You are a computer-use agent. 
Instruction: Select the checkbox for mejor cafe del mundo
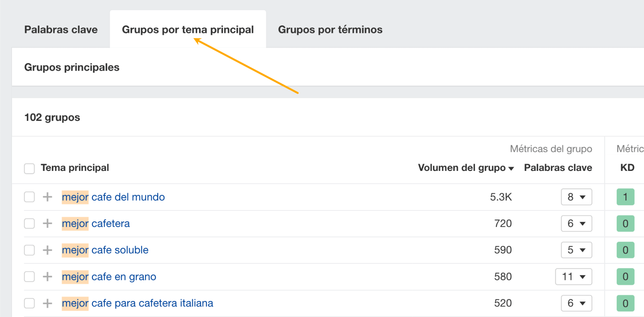tap(29, 197)
